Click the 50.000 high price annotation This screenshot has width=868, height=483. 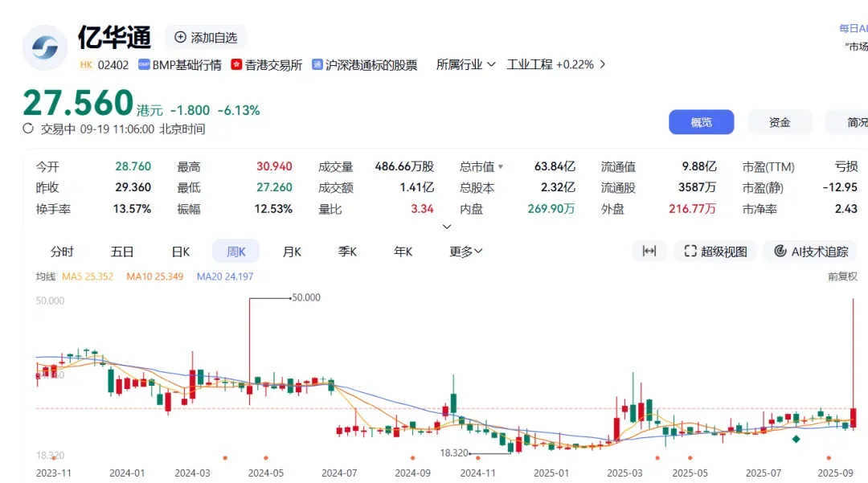(306, 297)
